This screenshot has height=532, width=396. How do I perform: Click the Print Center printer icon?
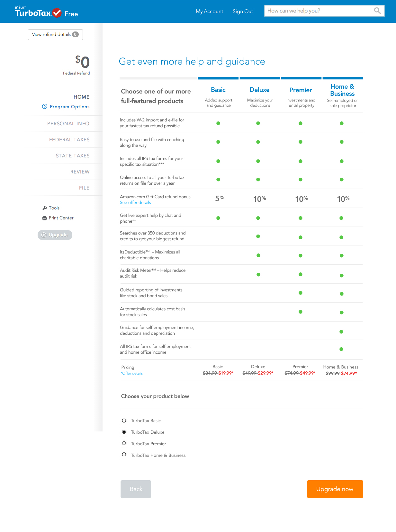coord(45,218)
